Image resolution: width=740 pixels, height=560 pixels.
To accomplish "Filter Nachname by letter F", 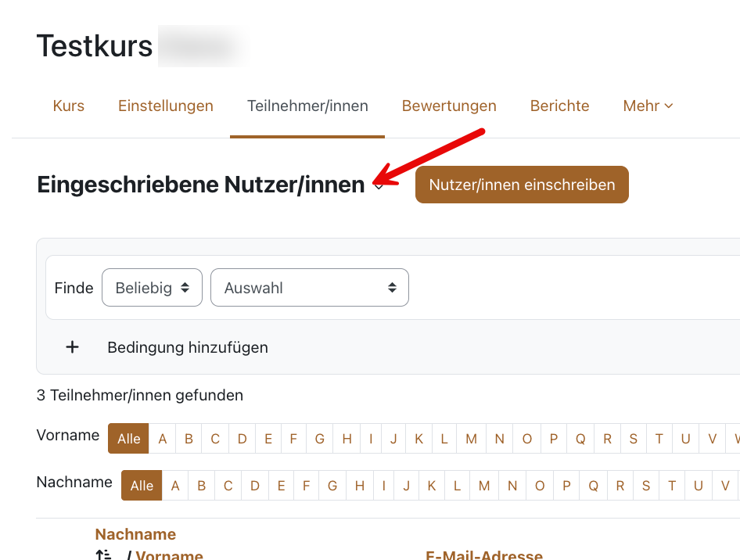I will (x=307, y=486).
